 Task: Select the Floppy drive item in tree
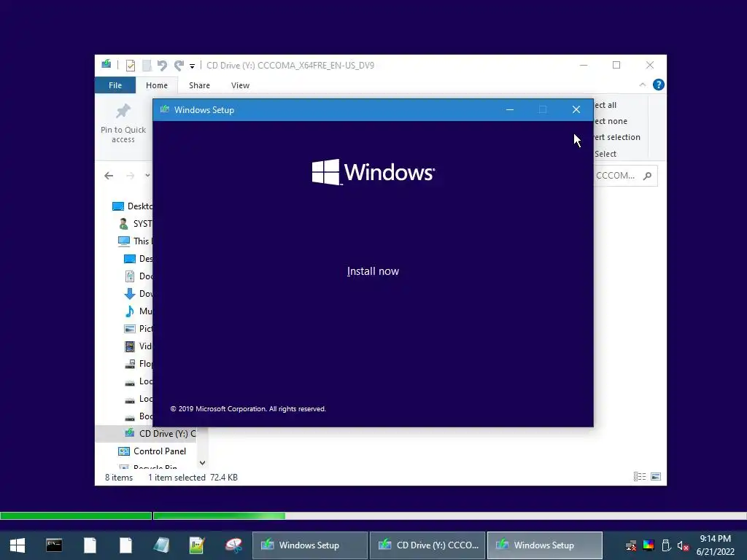point(138,364)
